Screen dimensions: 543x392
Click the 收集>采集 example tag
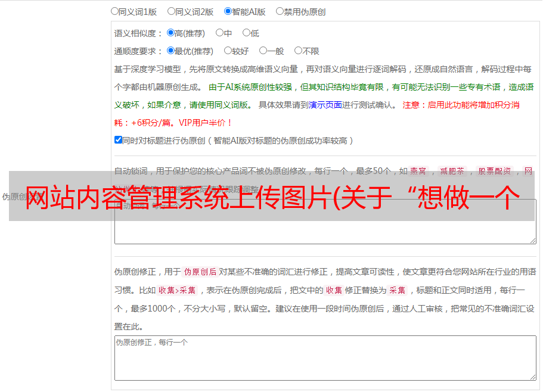click(x=177, y=290)
